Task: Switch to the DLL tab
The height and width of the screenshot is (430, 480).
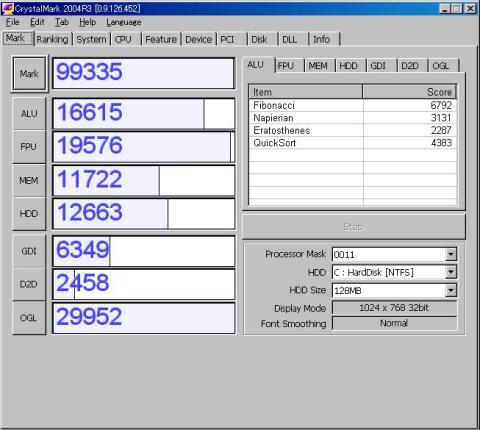Action: click(x=293, y=39)
